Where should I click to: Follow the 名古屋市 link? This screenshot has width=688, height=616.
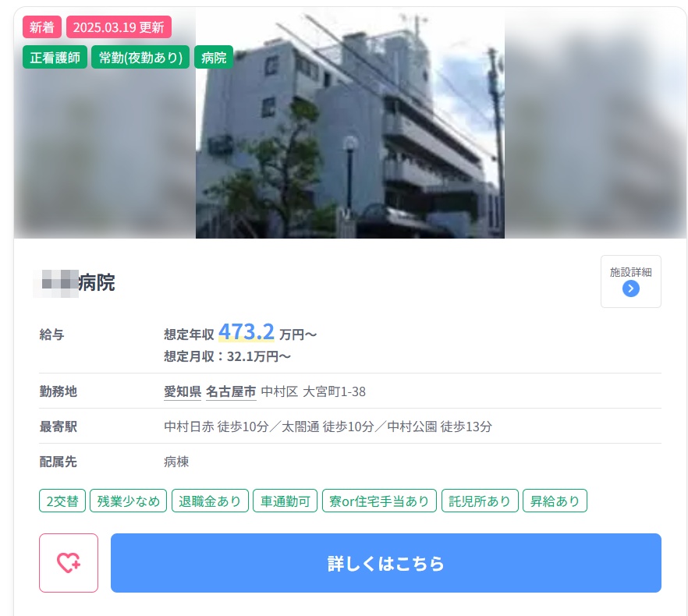tap(231, 391)
